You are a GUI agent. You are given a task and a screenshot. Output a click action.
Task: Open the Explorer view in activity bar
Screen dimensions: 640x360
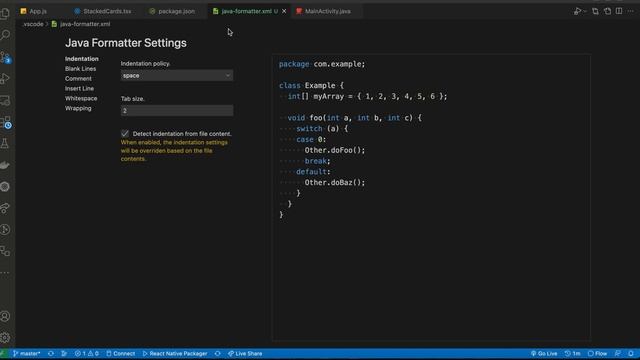point(5,13)
